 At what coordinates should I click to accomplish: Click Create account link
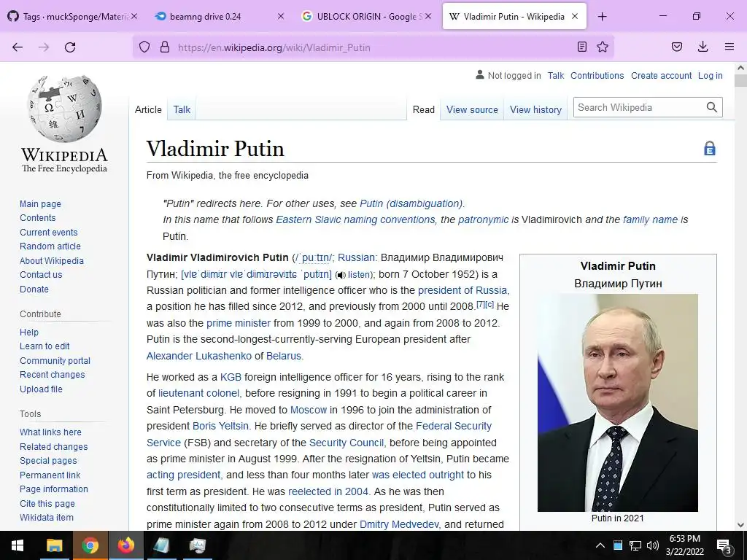point(661,75)
